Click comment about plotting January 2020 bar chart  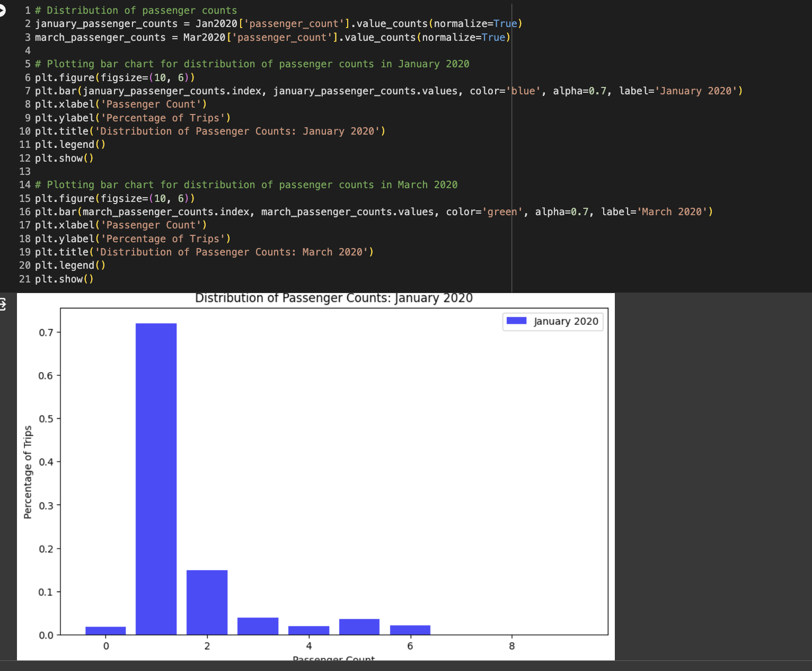click(x=252, y=64)
